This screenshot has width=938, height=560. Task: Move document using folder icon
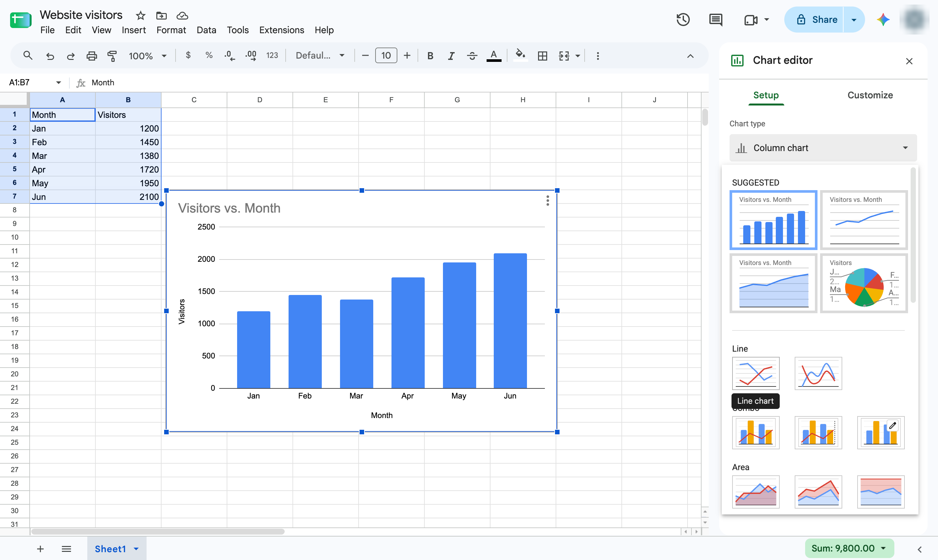coord(161,16)
